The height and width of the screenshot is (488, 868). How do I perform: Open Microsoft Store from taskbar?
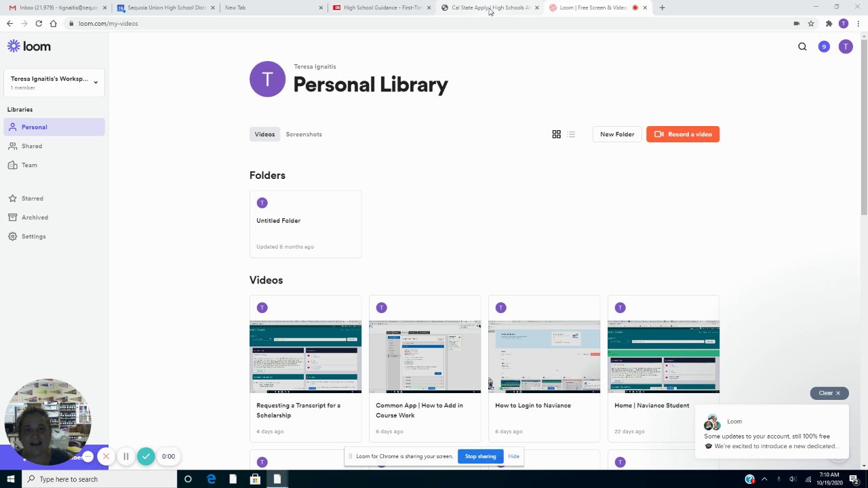[255, 479]
